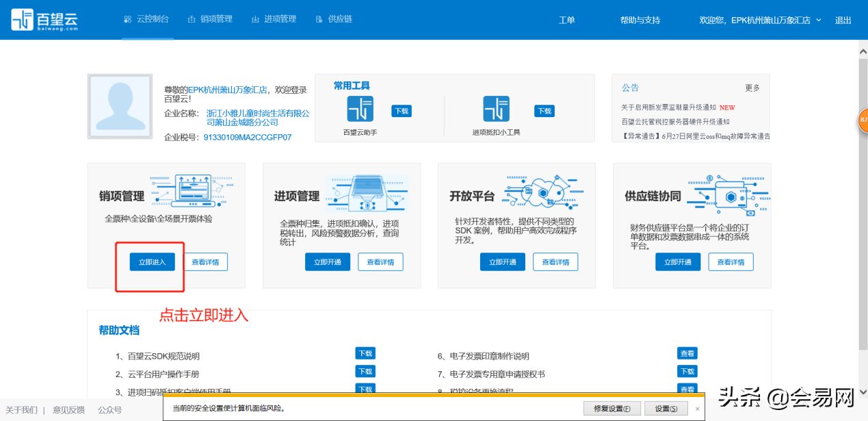The image size is (868, 421).
Task: Open 更多 announcements
Action: click(752, 88)
